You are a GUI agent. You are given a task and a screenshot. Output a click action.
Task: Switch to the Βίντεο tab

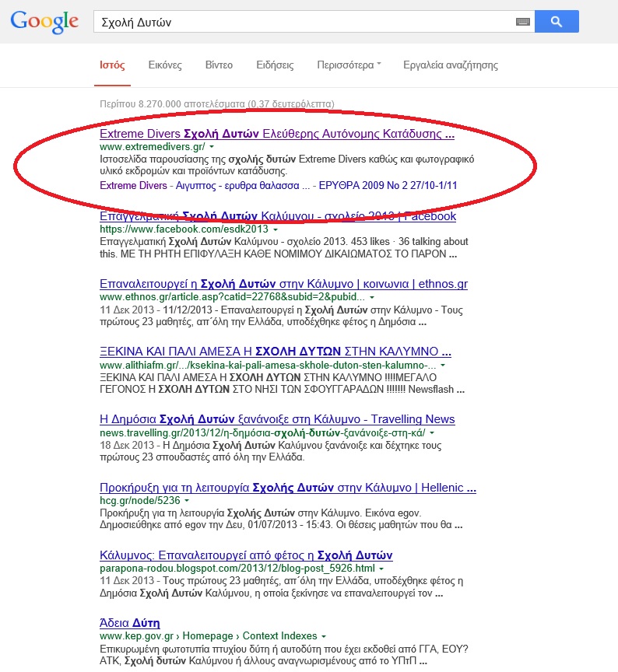coord(219,65)
